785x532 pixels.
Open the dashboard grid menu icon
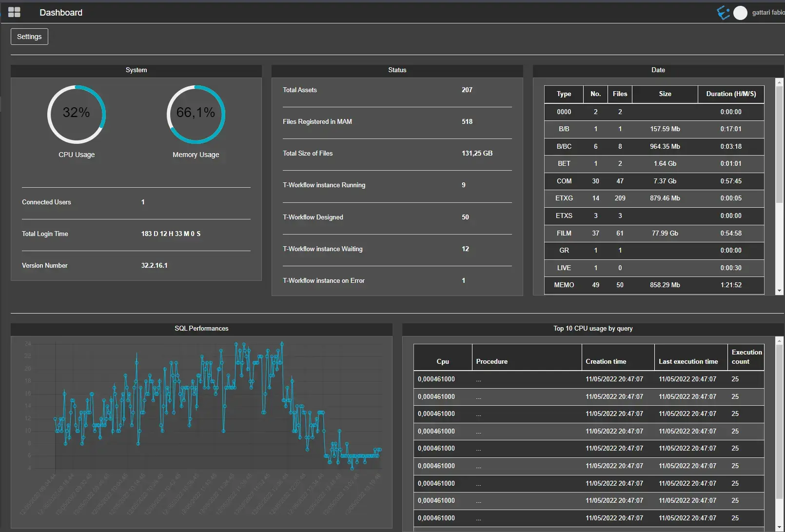[14, 12]
